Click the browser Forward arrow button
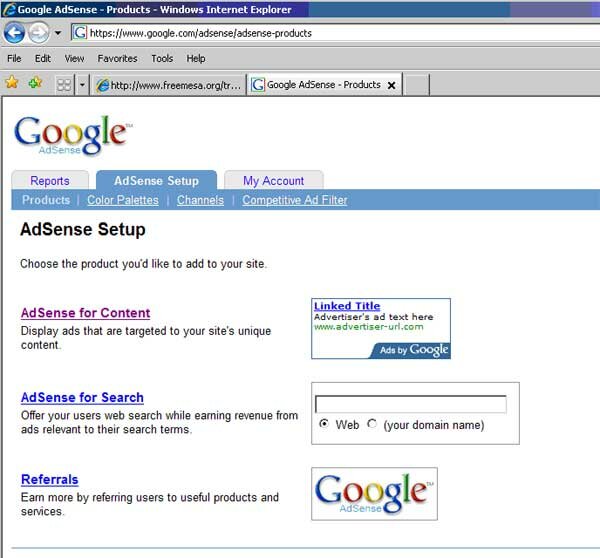 pos(39,33)
